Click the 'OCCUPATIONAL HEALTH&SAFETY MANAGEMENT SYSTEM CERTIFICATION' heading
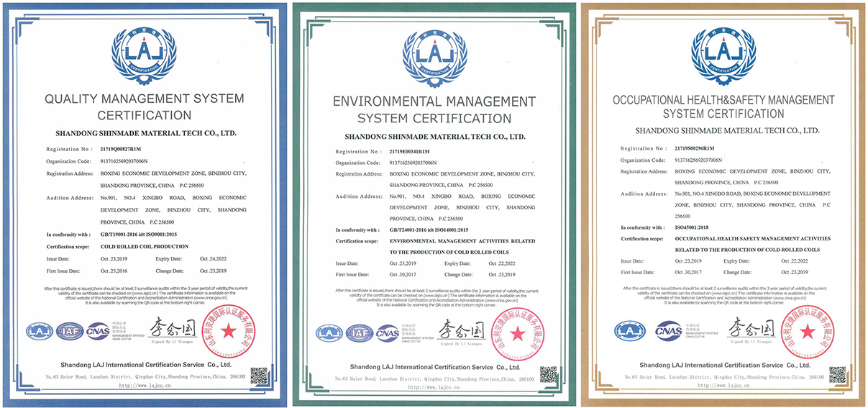The image size is (868, 408). point(723,106)
